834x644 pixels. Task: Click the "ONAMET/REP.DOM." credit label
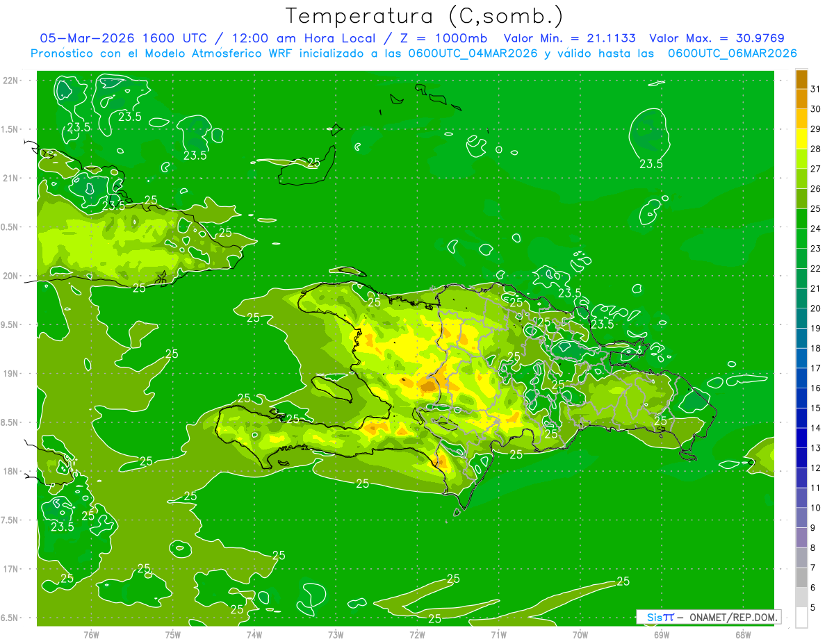click(733, 617)
